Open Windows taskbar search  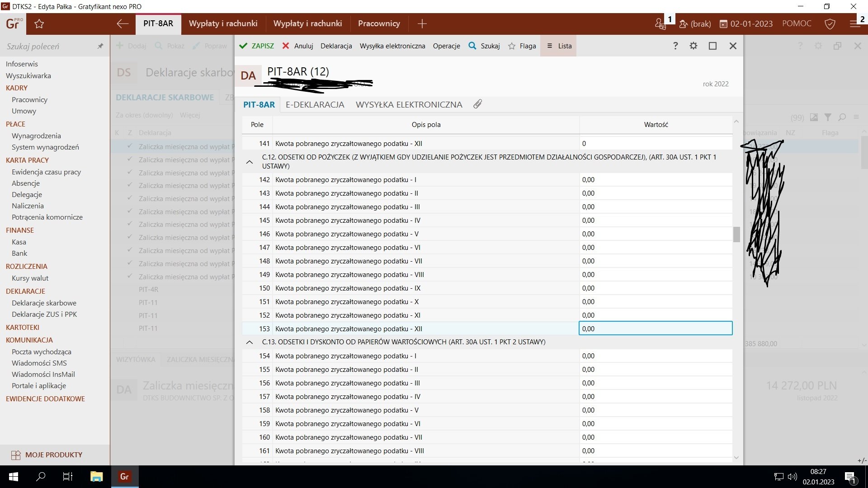[x=41, y=476]
